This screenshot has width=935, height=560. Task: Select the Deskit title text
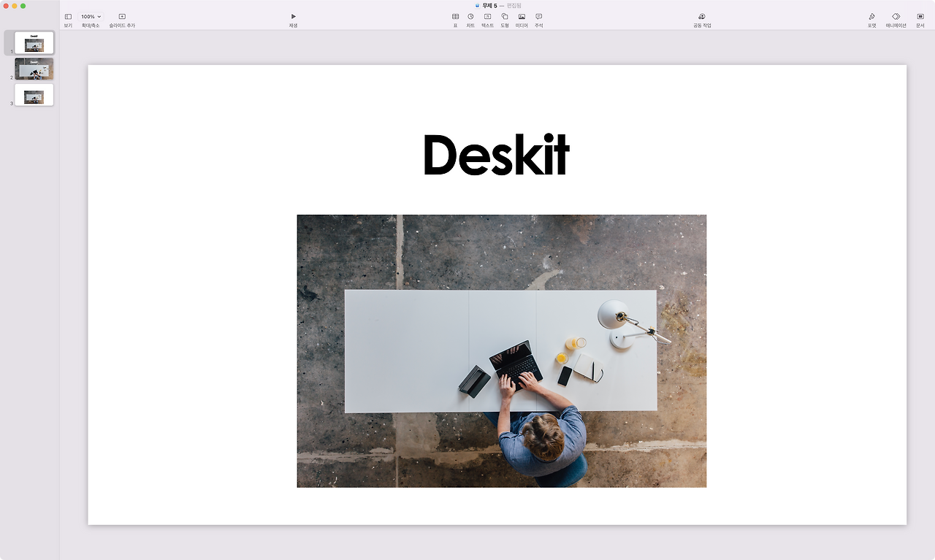[496, 154]
